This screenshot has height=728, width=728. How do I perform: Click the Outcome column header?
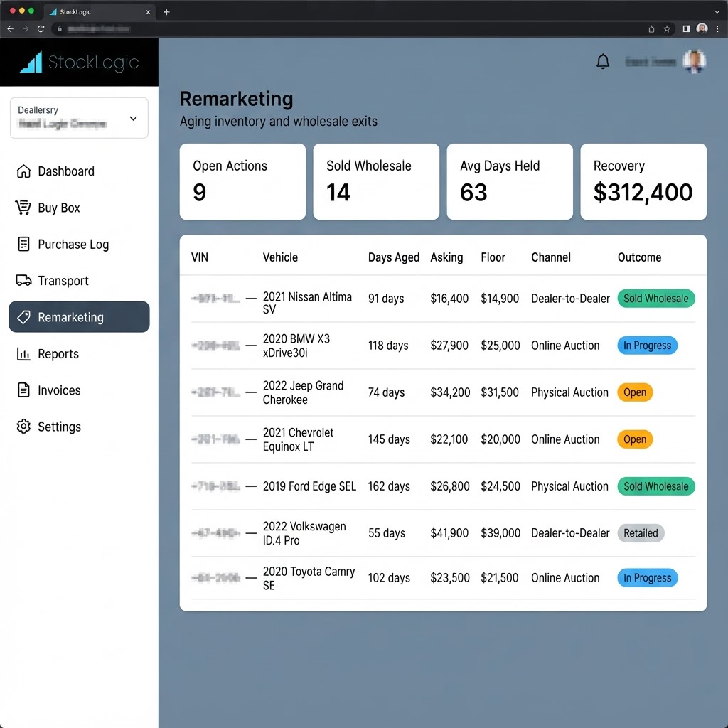coord(639,257)
